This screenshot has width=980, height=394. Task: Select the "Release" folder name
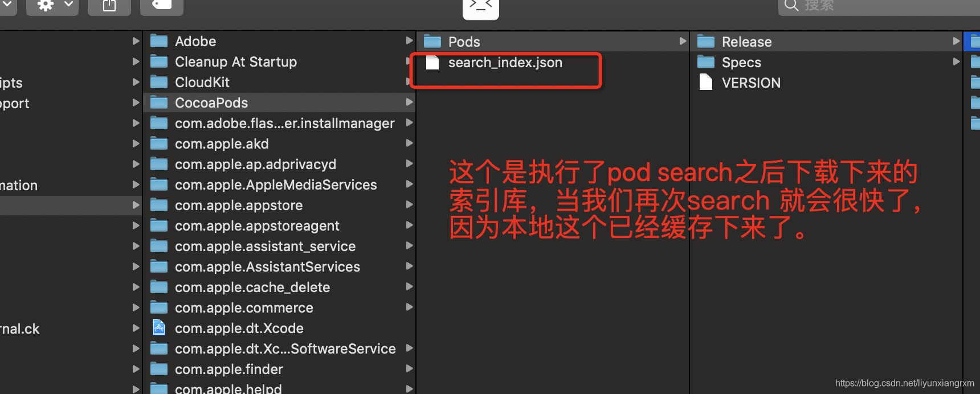point(746,42)
